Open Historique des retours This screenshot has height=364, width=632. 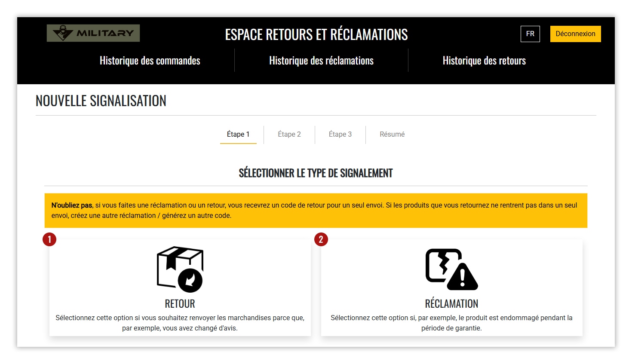coord(484,61)
